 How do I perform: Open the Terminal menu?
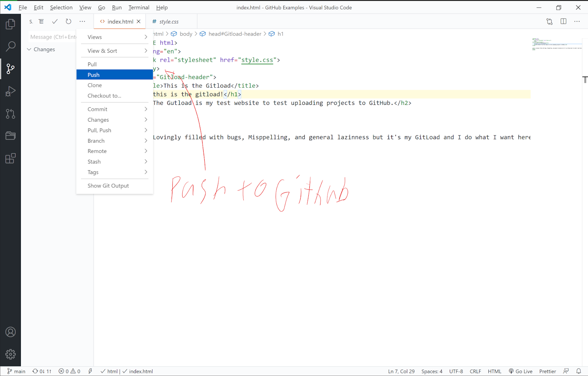coord(139,7)
